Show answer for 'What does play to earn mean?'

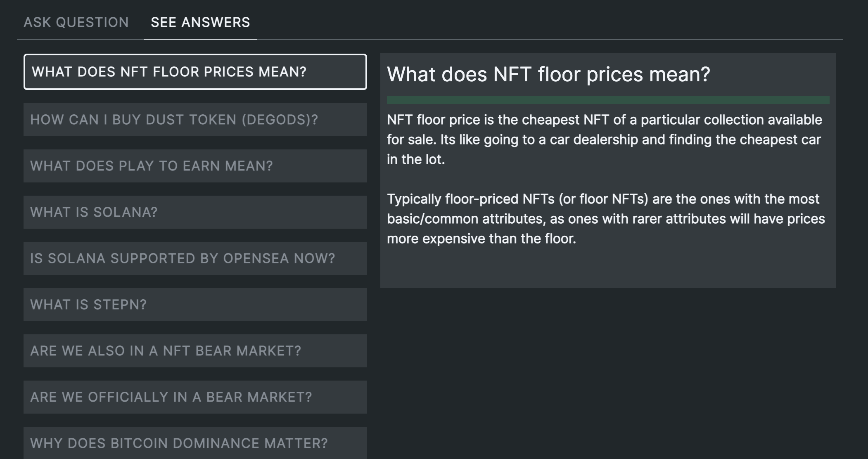click(x=195, y=166)
